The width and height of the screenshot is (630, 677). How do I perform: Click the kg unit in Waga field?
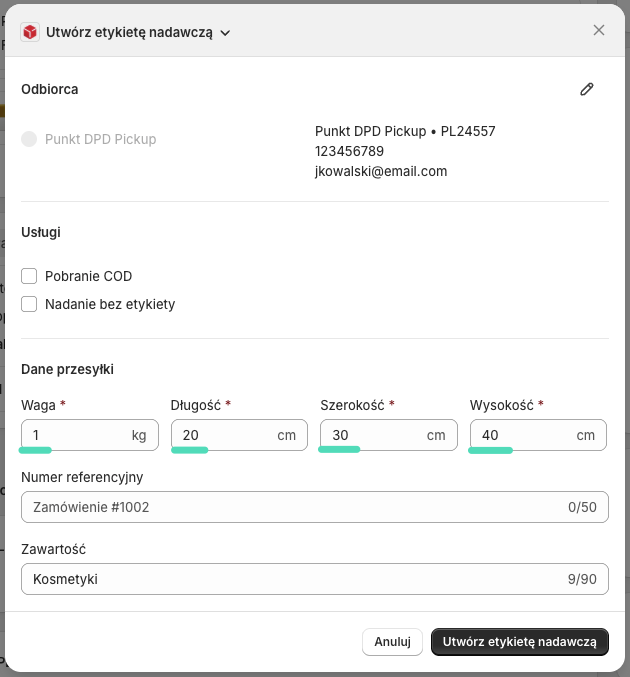click(x=139, y=435)
